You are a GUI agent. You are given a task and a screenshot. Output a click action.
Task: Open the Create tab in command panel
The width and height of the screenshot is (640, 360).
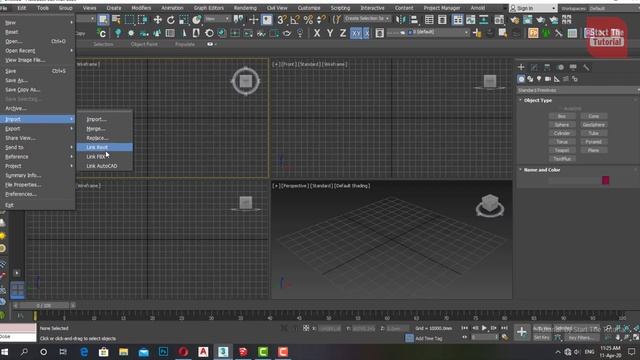click(521, 67)
